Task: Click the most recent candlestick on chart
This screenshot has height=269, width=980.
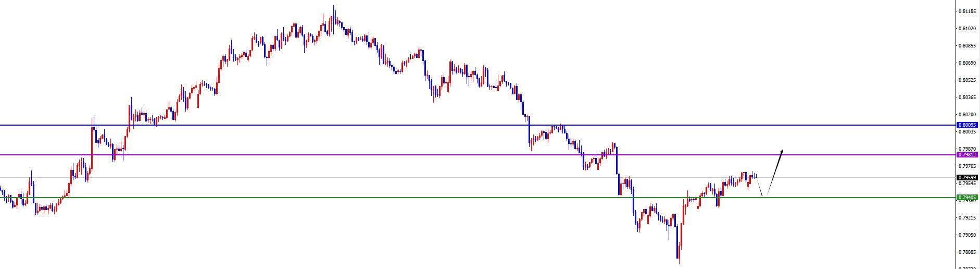Action: click(x=756, y=176)
